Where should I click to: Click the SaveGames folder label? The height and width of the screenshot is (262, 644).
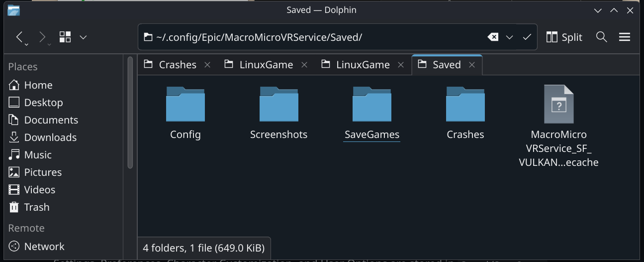pos(372,134)
